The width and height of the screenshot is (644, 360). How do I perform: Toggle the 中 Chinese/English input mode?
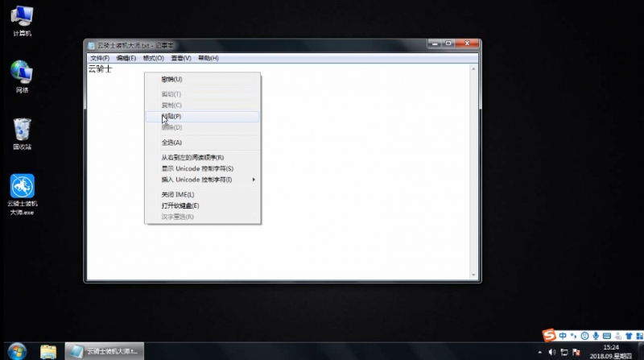point(563,336)
